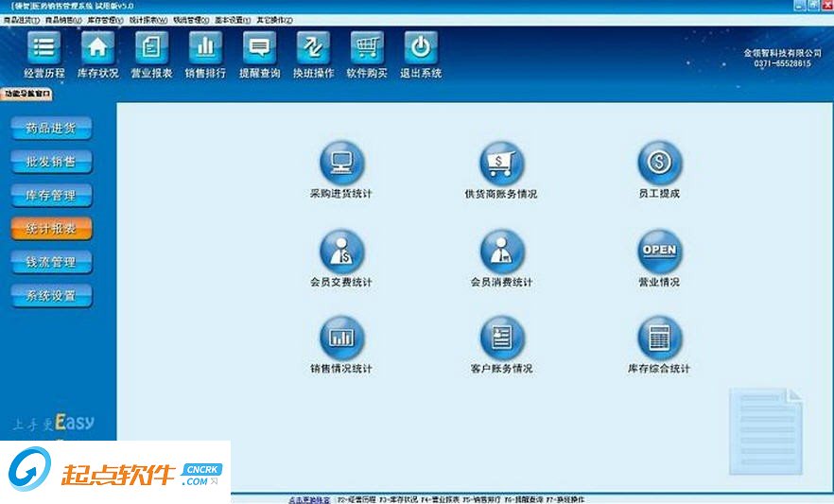Select 库存管理 in the sidebar

pos(51,195)
